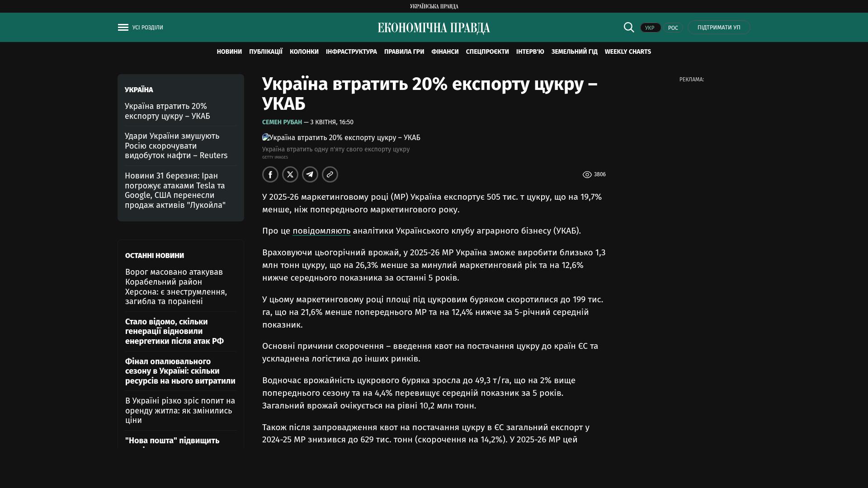Click the Економічна правда logo
The height and width of the screenshot is (488, 868).
tap(434, 28)
